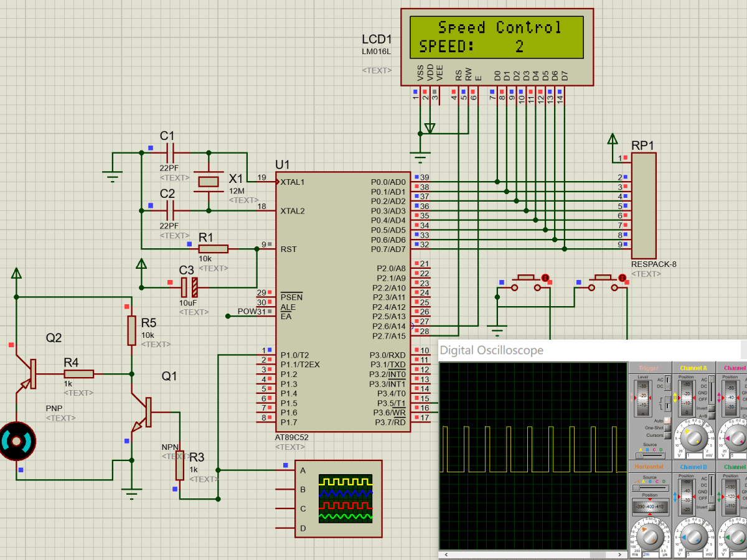Select the DC motor component
This screenshot has width=747, height=560.
tap(17, 441)
